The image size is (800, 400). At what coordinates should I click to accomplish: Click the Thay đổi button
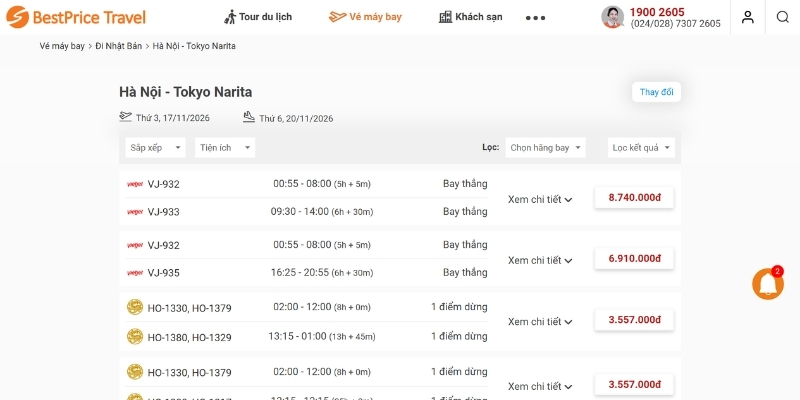pos(656,92)
